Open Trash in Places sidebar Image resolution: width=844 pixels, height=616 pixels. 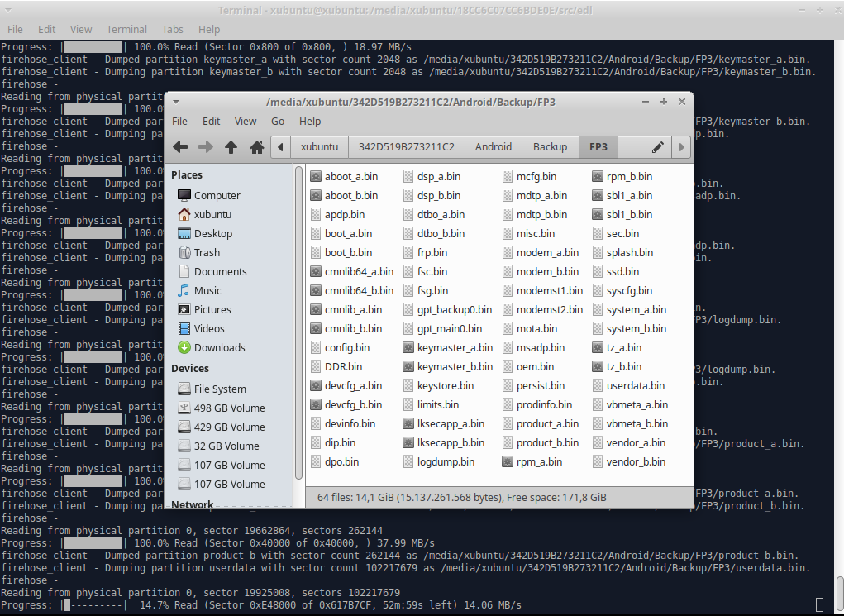click(x=207, y=252)
